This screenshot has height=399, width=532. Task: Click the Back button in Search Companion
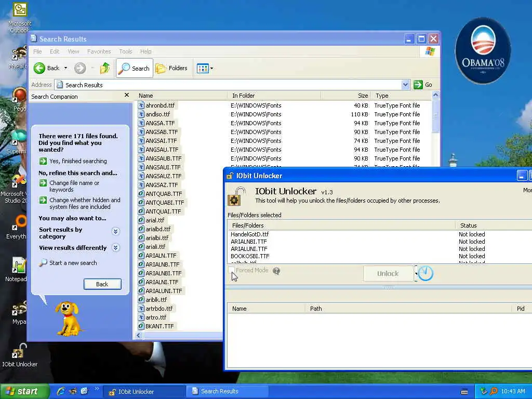[102, 284]
